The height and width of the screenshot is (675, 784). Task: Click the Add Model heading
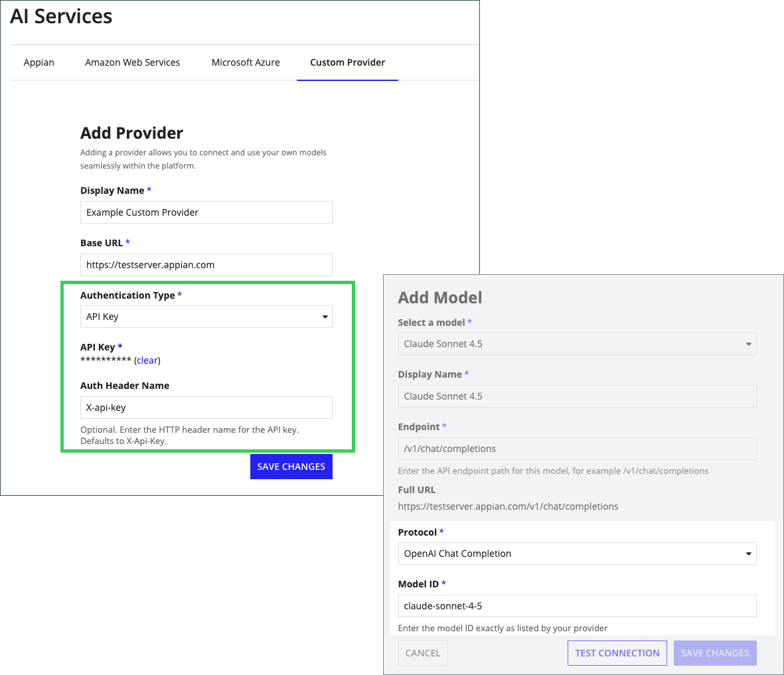click(x=440, y=297)
